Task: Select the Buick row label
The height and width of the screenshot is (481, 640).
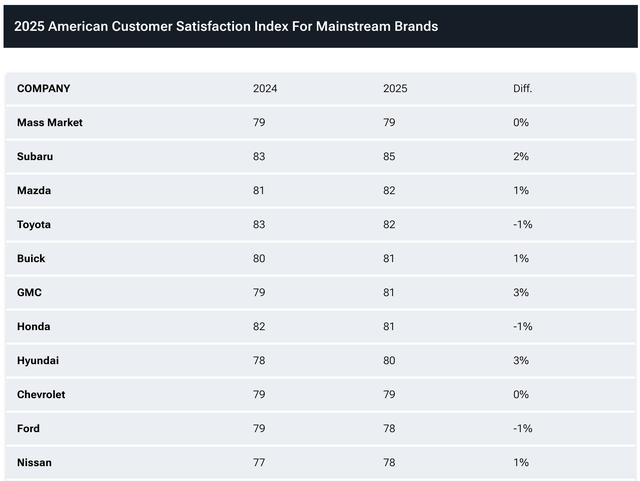Action: click(31, 258)
